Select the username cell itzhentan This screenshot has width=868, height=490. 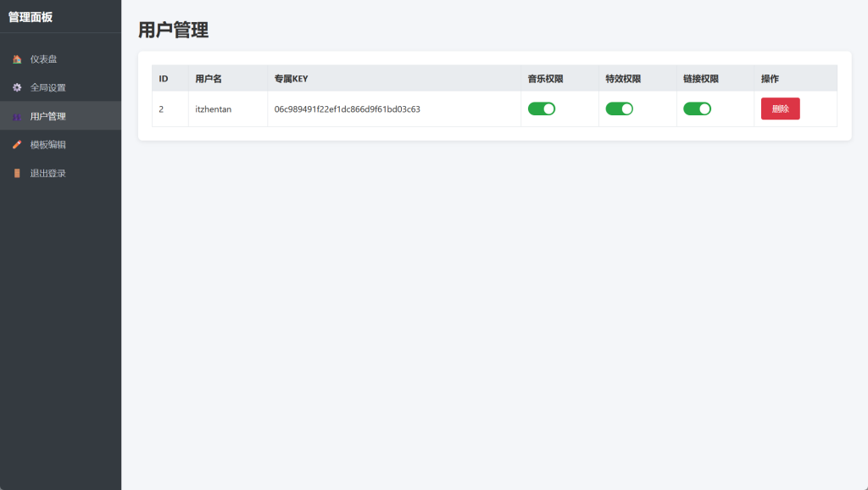pyautogui.click(x=213, y=109)
